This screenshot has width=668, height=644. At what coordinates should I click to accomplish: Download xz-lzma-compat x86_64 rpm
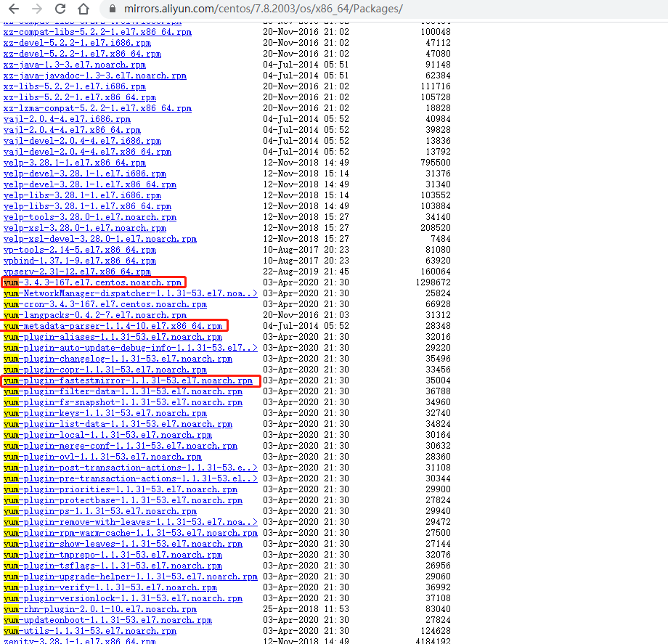click(x=97, y=108)
